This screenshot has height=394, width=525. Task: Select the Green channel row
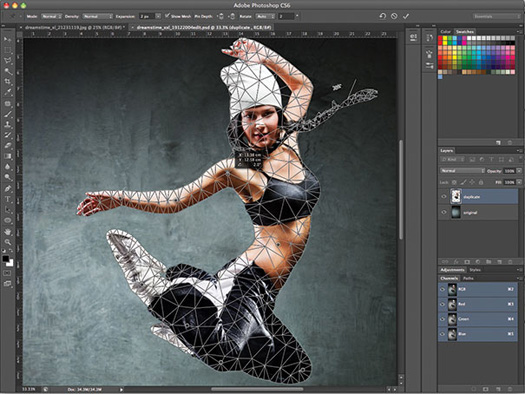pyautogui.click(x=478, y=319)
